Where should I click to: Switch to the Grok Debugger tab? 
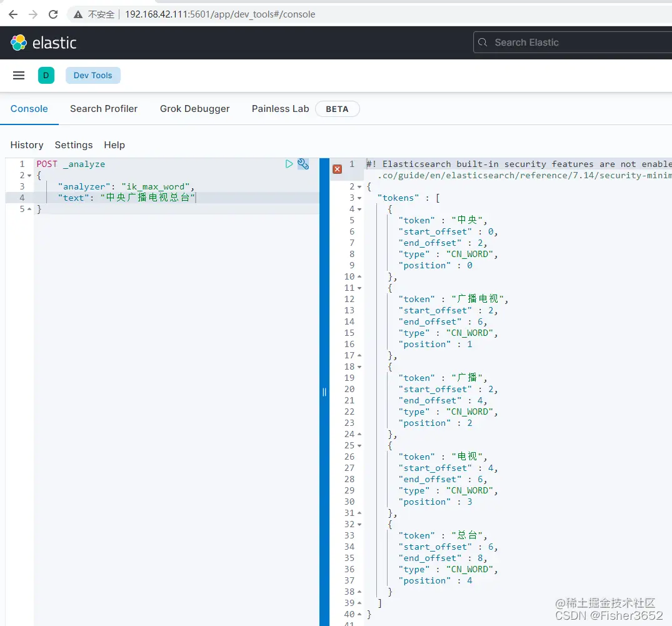click(194, 109)
